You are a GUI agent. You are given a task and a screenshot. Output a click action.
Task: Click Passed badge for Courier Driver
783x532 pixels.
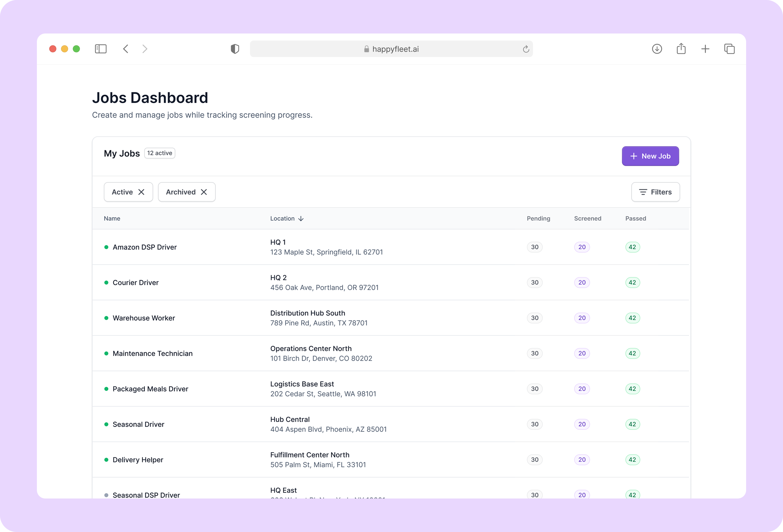[x=632, y=283]
